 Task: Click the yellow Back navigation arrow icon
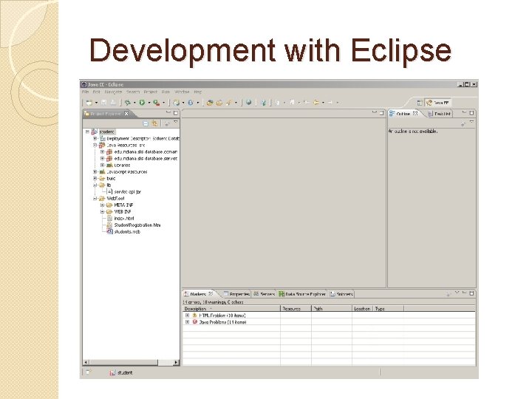316,103
